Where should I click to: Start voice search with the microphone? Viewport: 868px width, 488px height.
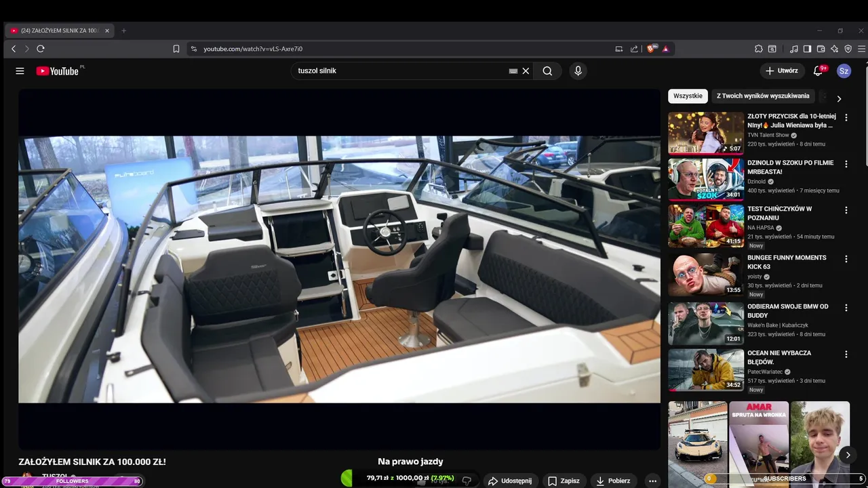(x=578, y=70)
